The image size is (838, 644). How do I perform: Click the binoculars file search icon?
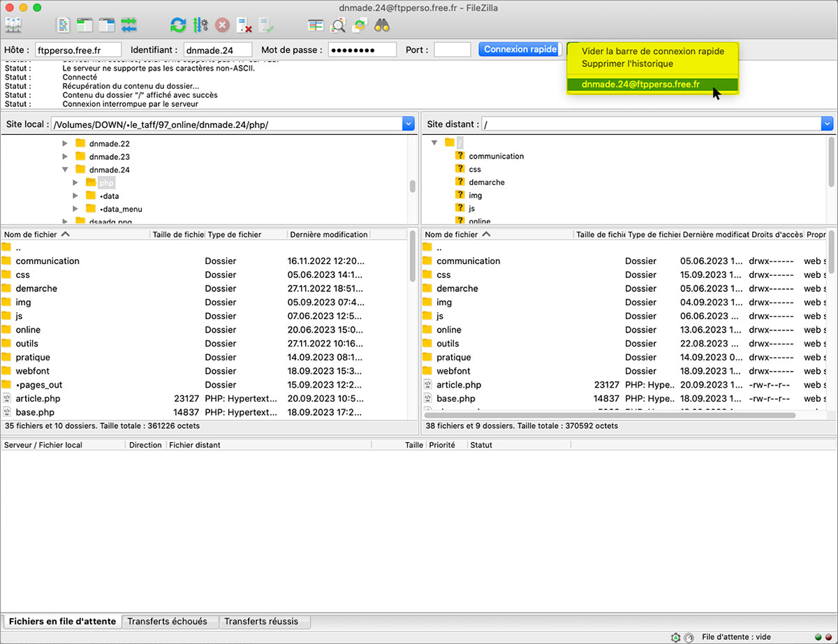pyautogui.click(x=381, y=26)
